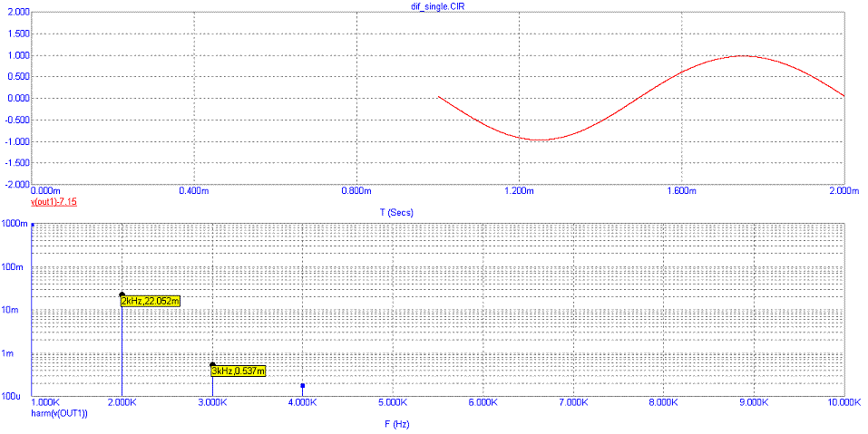Click the 1000m magnitude axis label
The width and height of the screenshot is (868, 434).
point(15,224)
